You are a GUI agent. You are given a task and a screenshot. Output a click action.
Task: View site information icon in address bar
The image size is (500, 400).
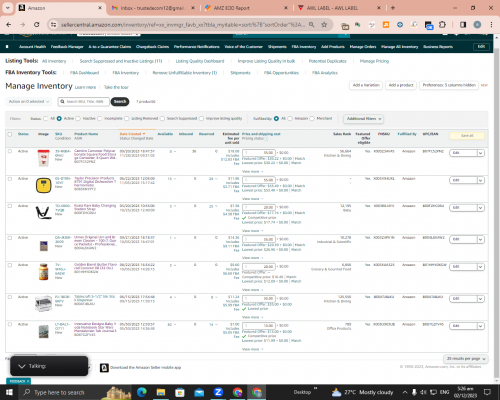point(53,25)
